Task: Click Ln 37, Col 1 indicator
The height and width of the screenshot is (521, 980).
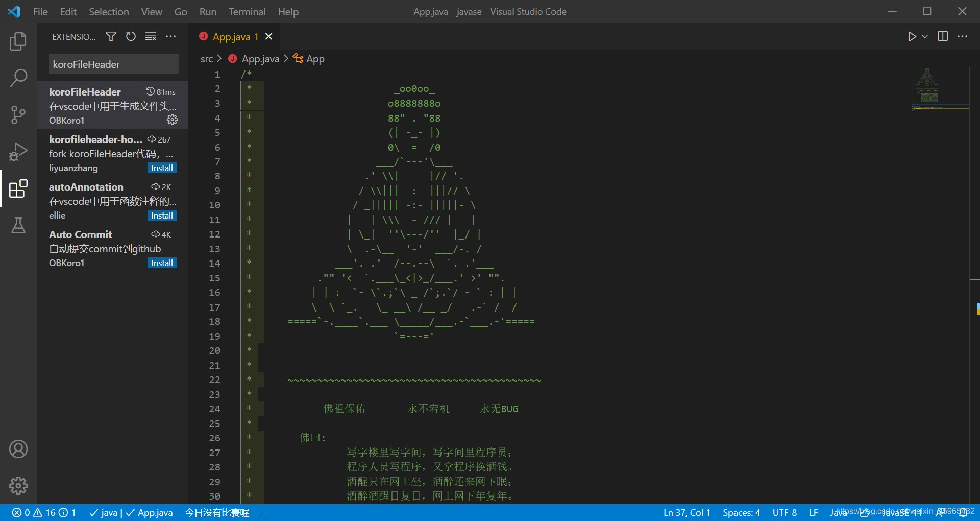Action: (x=687, y=512)
